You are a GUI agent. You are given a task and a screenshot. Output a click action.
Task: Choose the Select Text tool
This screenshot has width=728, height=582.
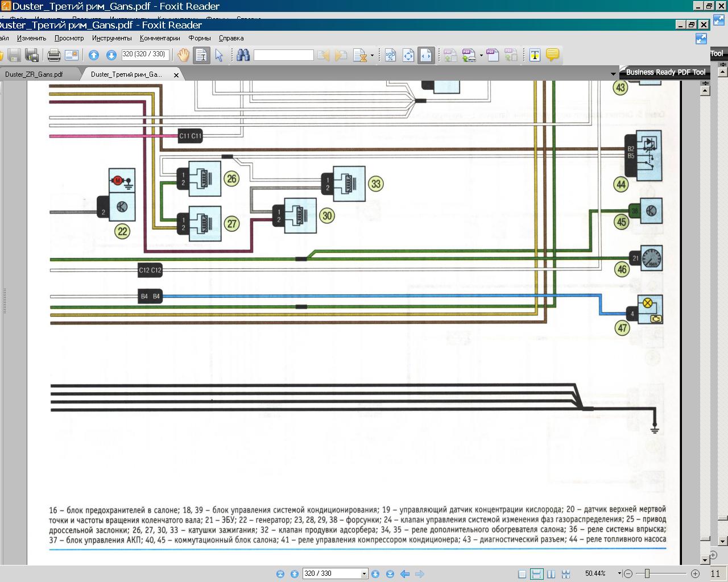201,55
